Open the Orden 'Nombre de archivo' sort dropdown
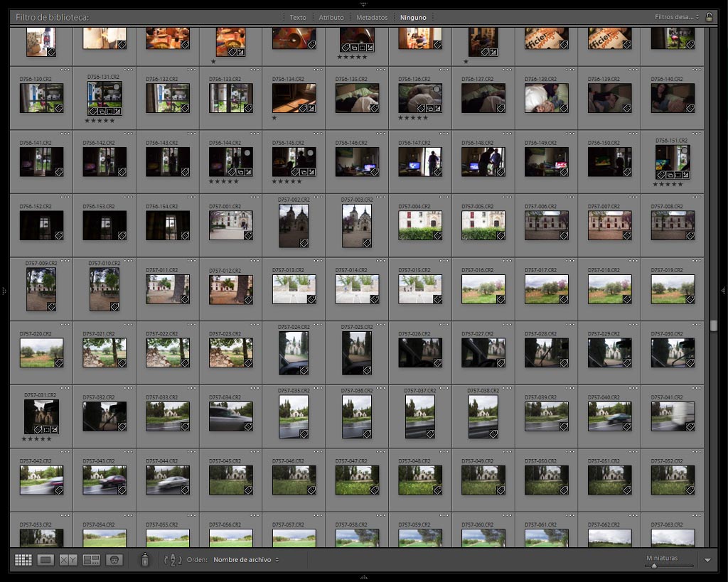This screenshot has height=582, width=728. (x=246, y=560)
